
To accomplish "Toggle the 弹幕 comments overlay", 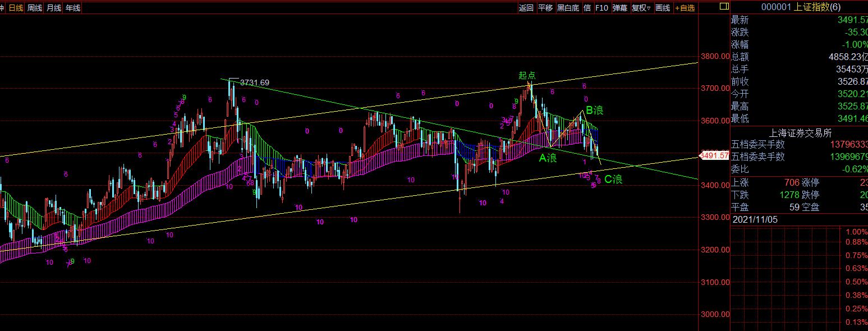I will (620, 8).
